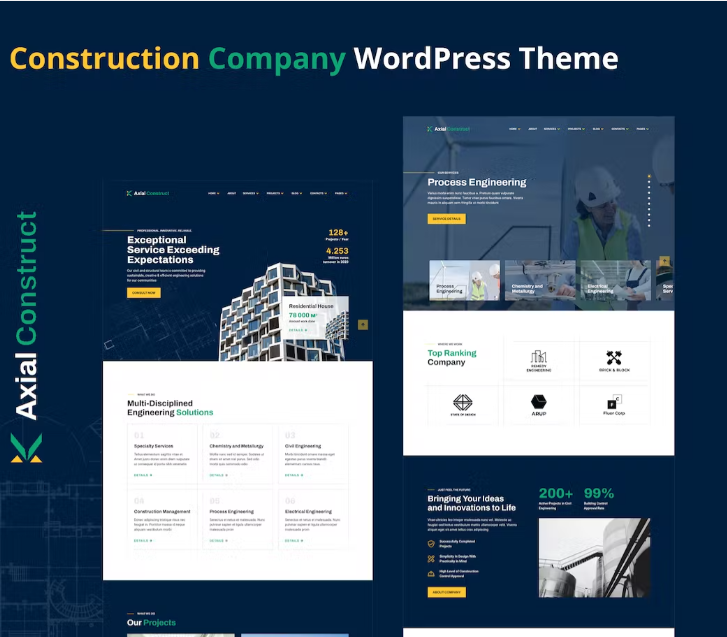Click the Kennedy Engineering building logo
The width and height of the screenshot is (727, 637).
point(539,360)
